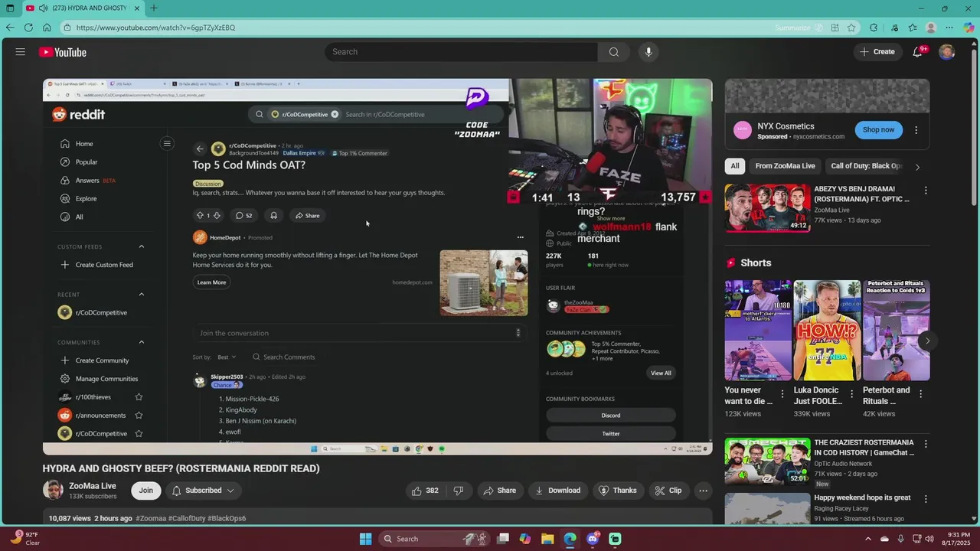This screenshot has height=551, width=980.
Task: Open Edge favorites list icon
Action: (x=912, y=28)
